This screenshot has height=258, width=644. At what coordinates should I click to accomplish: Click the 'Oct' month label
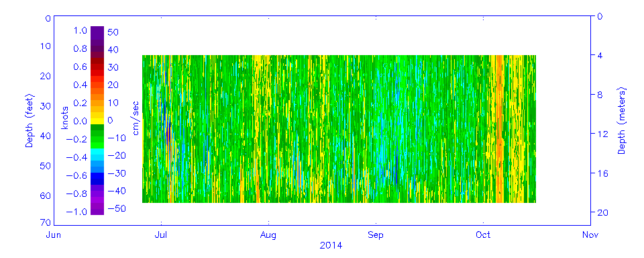(483, 235)
